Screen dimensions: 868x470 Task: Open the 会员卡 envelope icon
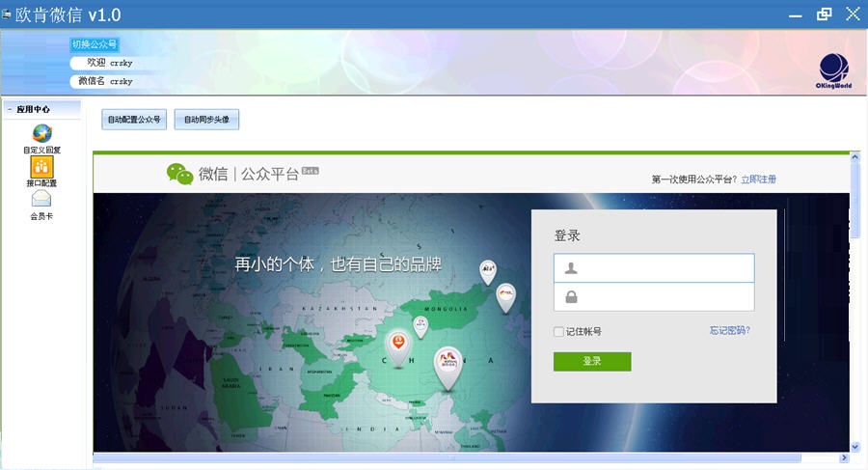pyautogui.click(x=41, y=199)
